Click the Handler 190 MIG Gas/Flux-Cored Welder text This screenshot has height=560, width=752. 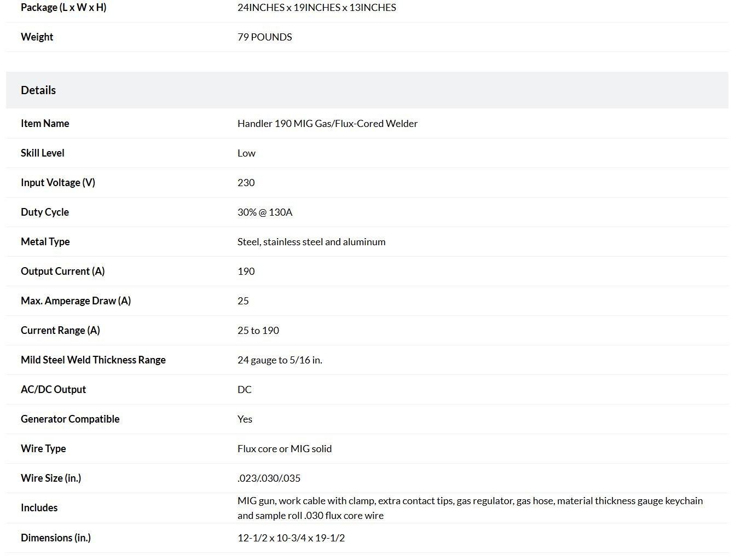(x=327, y=123)
